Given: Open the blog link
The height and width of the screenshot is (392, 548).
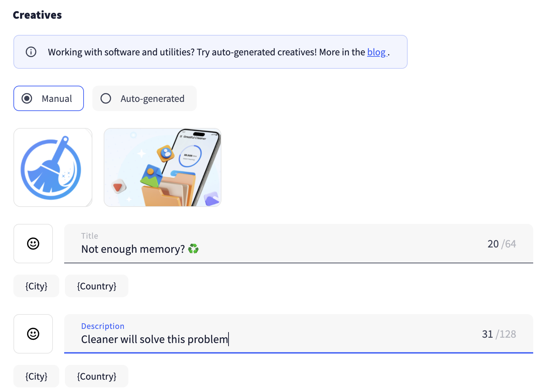Looking at the screenshot, I should [376, 52].
